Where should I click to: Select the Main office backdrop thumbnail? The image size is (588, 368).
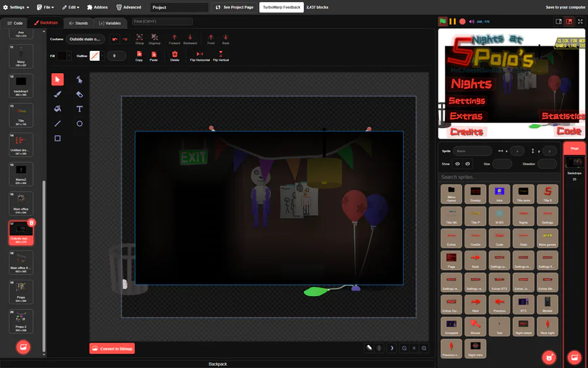tap(21, 204)
